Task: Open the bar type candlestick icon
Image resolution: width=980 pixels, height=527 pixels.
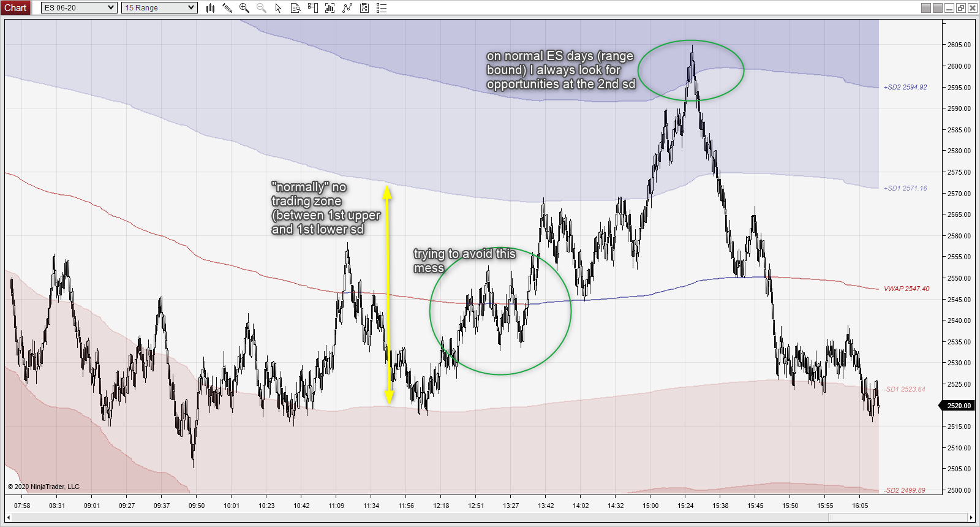Action: pos(210,8)
